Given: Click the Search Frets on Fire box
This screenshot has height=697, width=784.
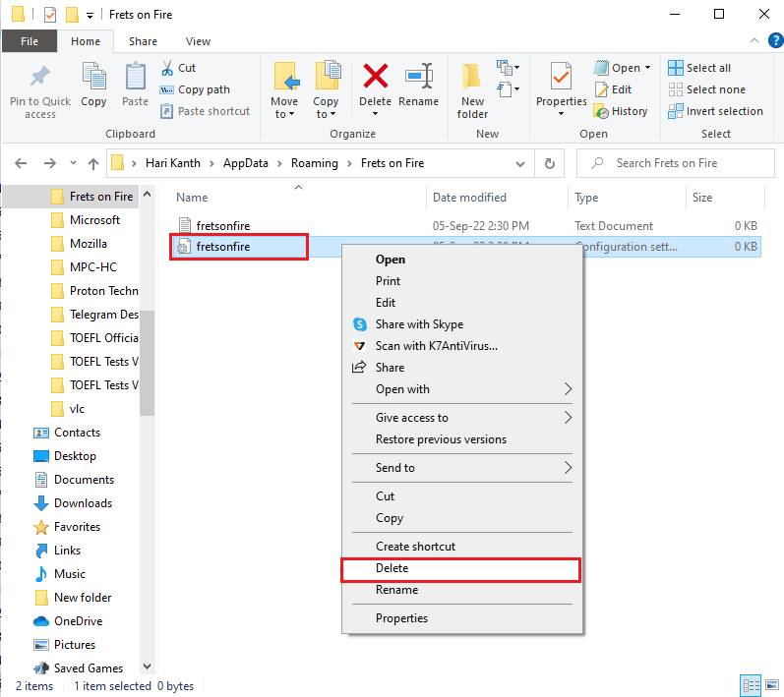Looking at the screenshot, I should point(676,163).
